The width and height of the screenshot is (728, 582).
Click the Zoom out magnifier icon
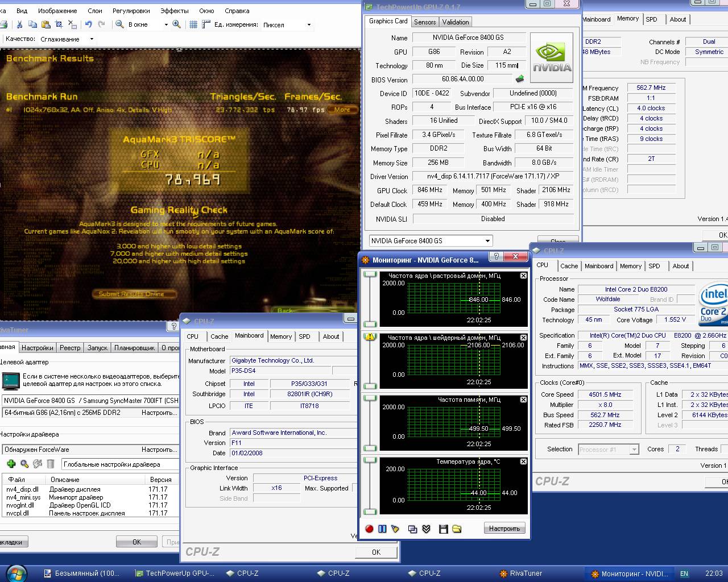coord(120,24)
